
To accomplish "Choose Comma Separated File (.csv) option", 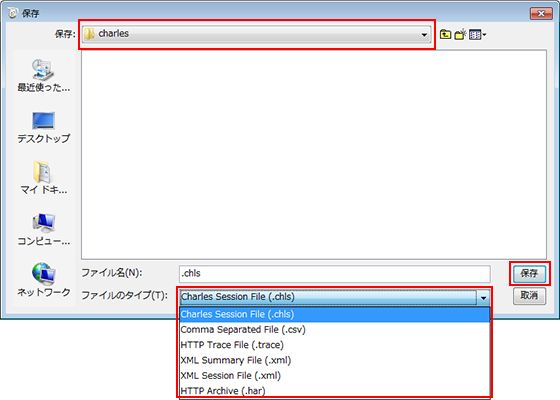I will coord(335,330).
